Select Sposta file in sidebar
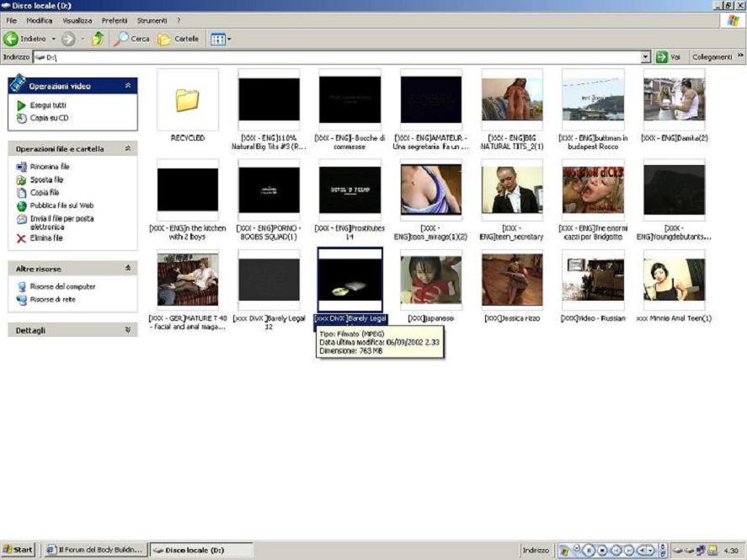Viewport: 747px width, 560px height. click(45, 179)
